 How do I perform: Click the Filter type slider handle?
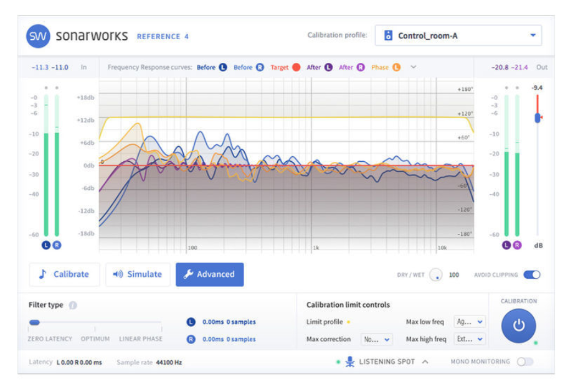coord(34,322)
